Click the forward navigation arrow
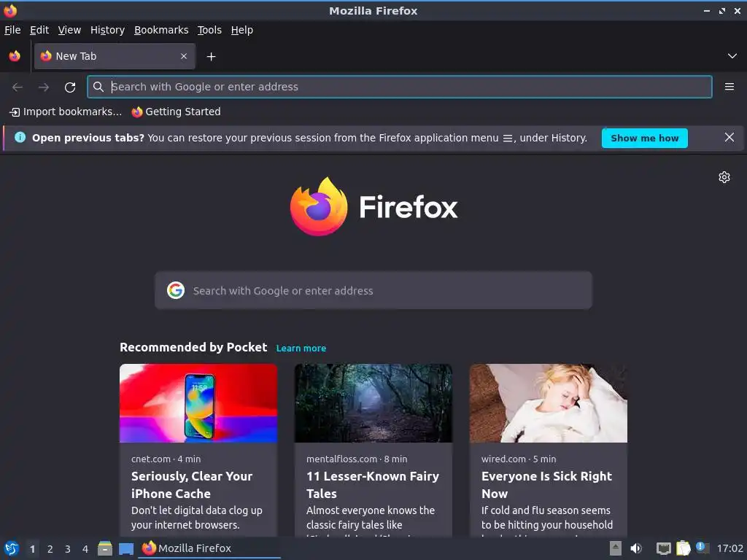This screenshot has height=560, width=747. [x=44, y=87]
